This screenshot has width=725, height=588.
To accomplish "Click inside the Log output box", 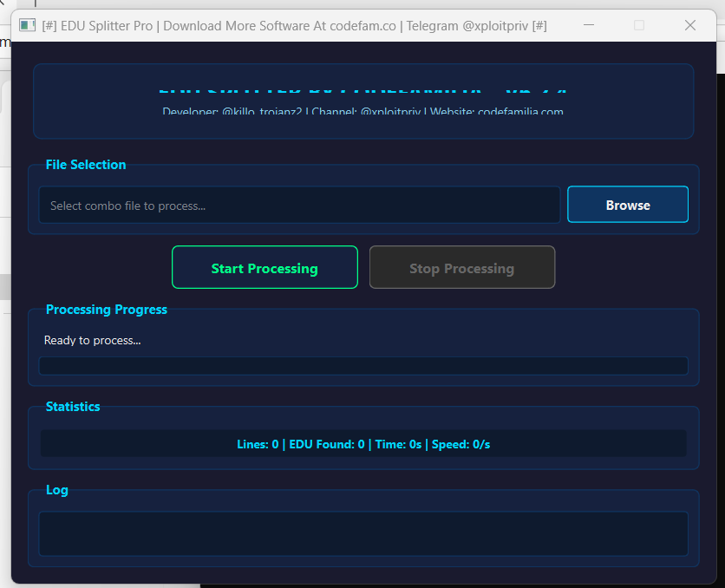I will click(362, 533).
